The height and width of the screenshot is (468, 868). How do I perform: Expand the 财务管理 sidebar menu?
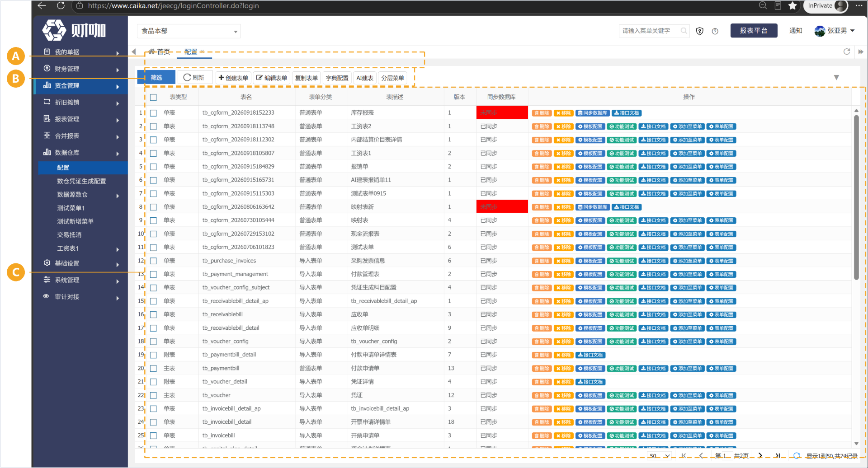coord(80,69)
